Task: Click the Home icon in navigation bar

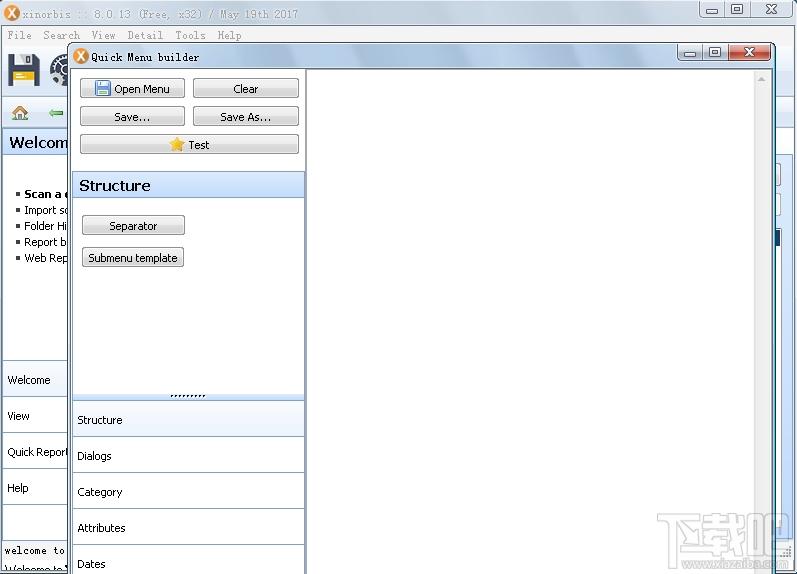Action: [x=20, y=113]
